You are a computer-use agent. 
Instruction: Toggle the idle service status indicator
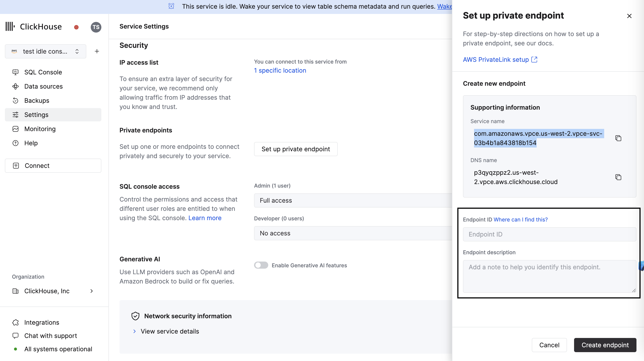click(76, 27)
